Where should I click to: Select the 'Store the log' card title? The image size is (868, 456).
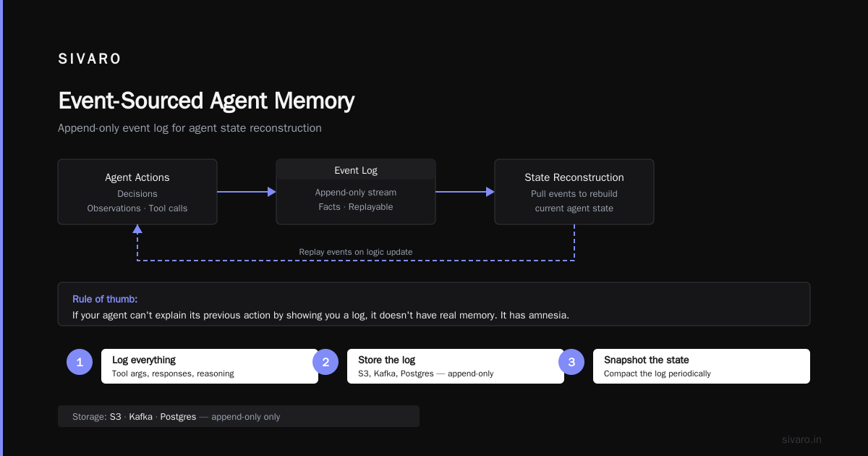386,360
